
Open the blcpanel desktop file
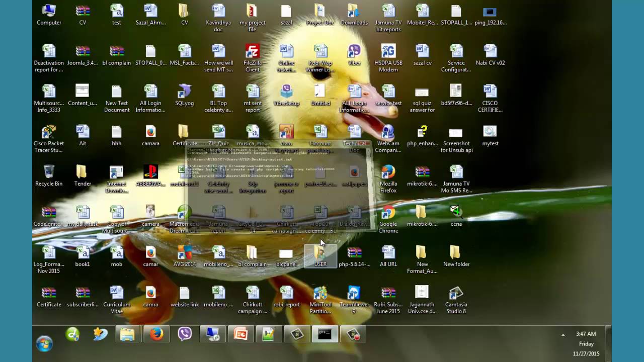(286, 256)
